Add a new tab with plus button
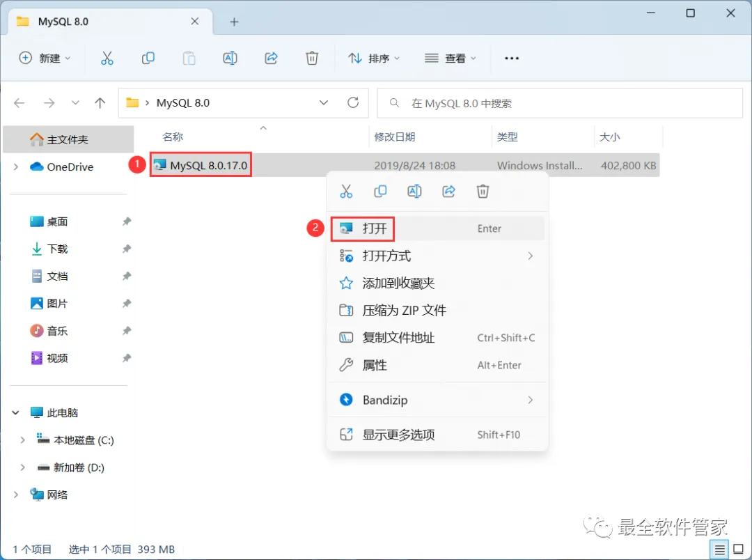This screenshot has width=752, height=560. (234, 22)
